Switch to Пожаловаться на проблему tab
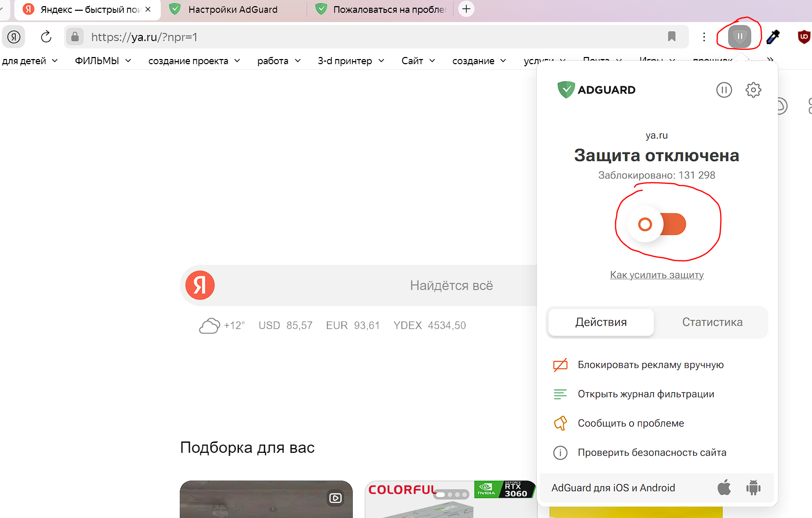Image resolution: width=812 pixels, height=518 pixels. point(380,10)
